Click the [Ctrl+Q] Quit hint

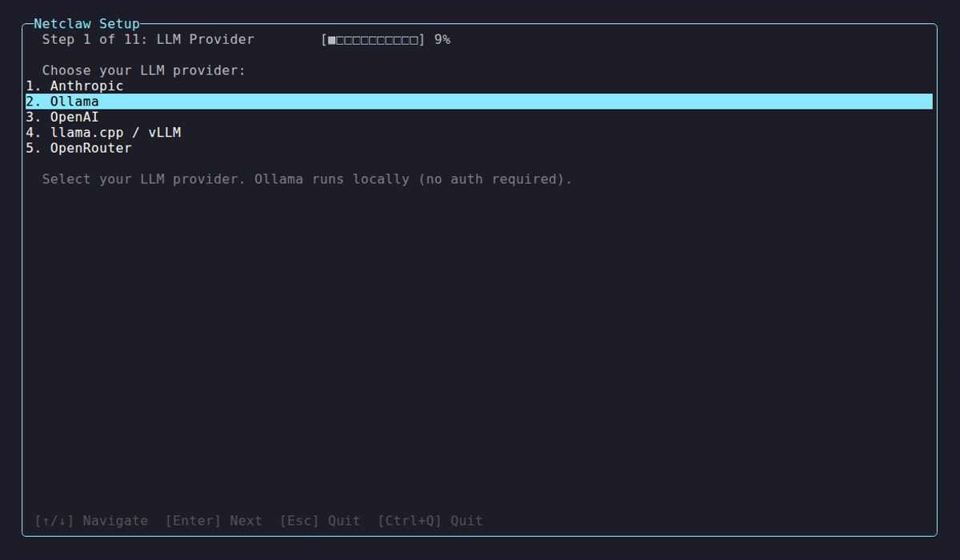pyautogui.click(x=430, y=521)
